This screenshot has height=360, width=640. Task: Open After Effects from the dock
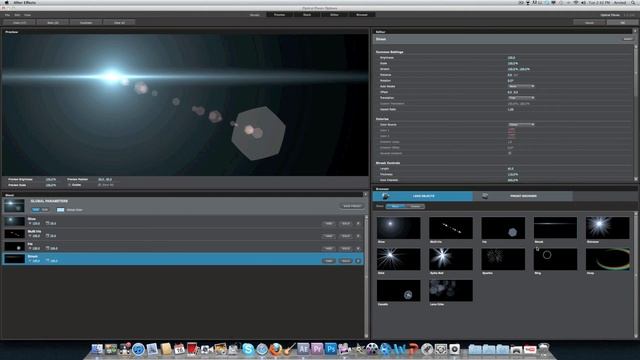(303, 349)
